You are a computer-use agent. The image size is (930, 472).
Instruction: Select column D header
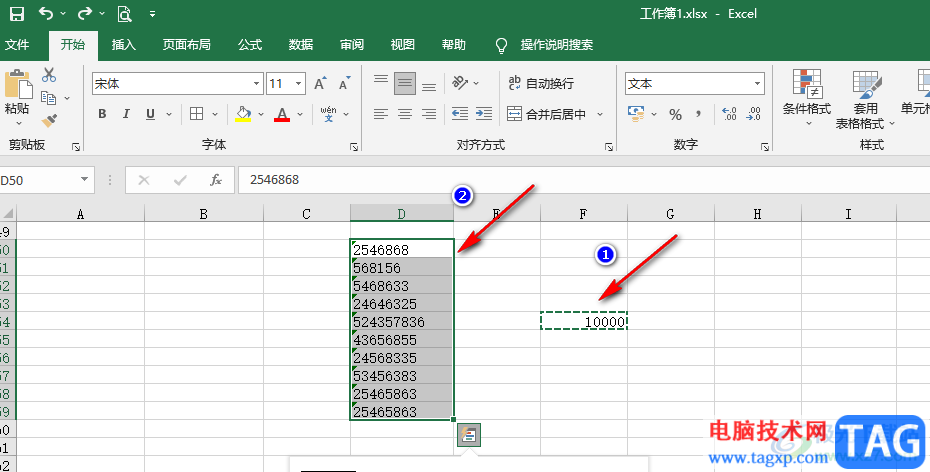(402, 214)
